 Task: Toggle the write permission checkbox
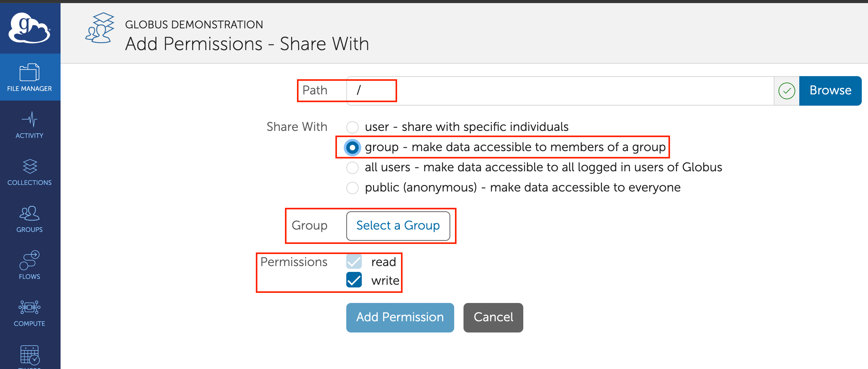(x=354, y=280)
